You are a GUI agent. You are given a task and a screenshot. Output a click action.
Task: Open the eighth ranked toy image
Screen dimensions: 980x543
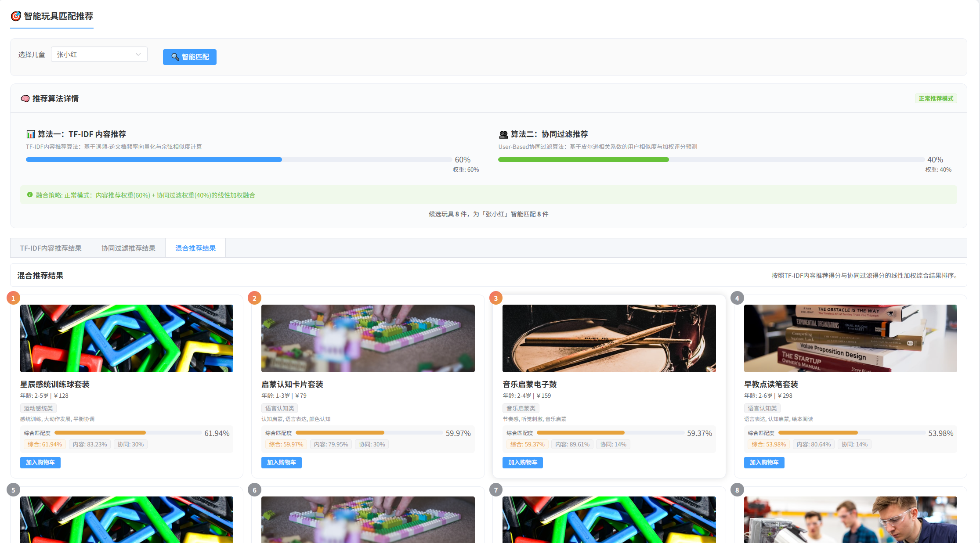(850, 520)
